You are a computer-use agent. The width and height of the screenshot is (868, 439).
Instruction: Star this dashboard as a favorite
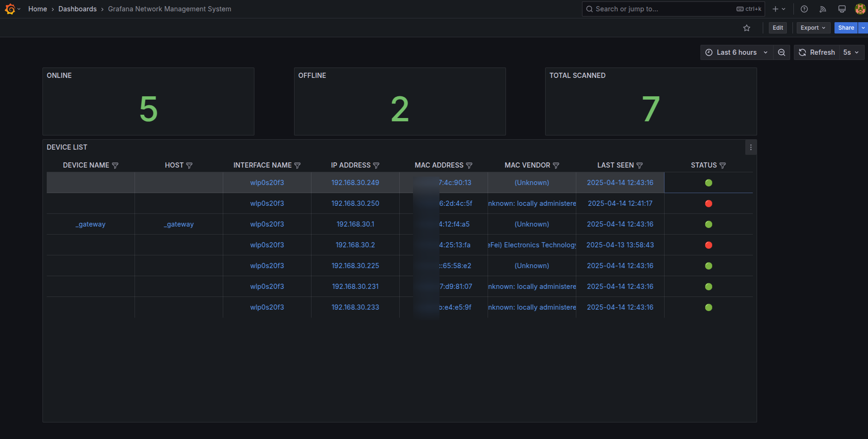pyautogui.click(x=747, y=28)
